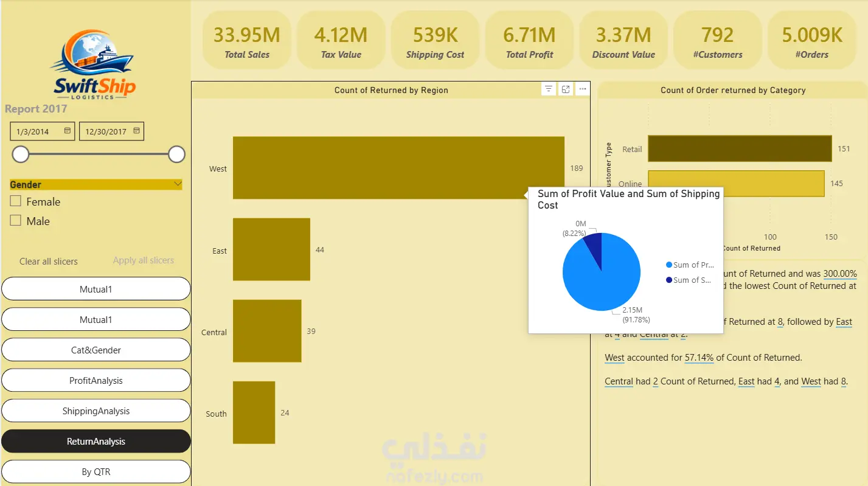This screenshot has height=486, width=868.
Task: Click the Shipping Cost 539K card
Action: coord(435,41)
